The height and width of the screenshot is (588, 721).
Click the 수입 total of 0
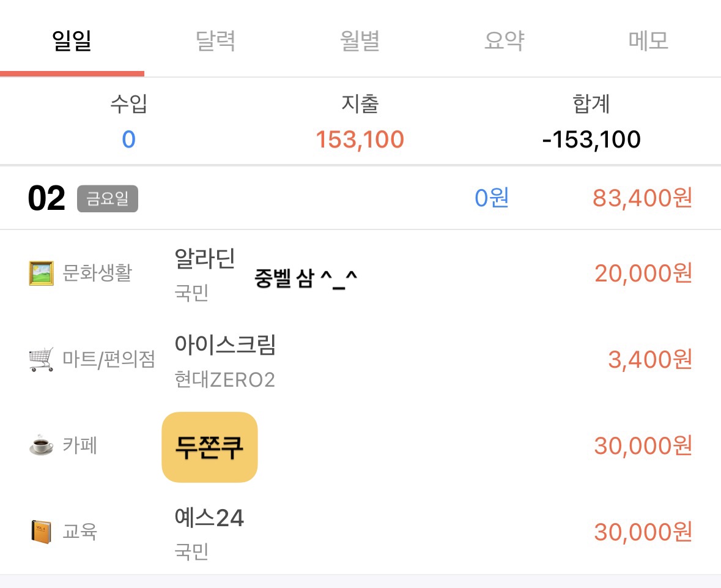click(128, 140)
